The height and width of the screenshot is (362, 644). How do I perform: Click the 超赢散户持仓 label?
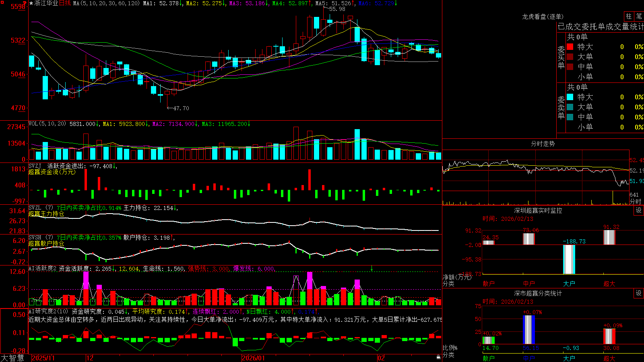coord(46,243)
